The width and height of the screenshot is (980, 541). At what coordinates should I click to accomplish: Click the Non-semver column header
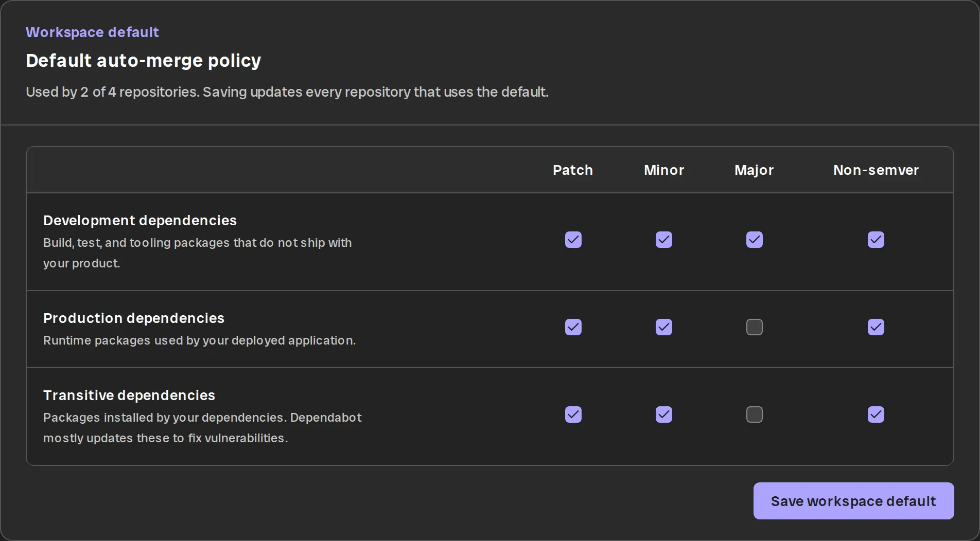[876, 170]
